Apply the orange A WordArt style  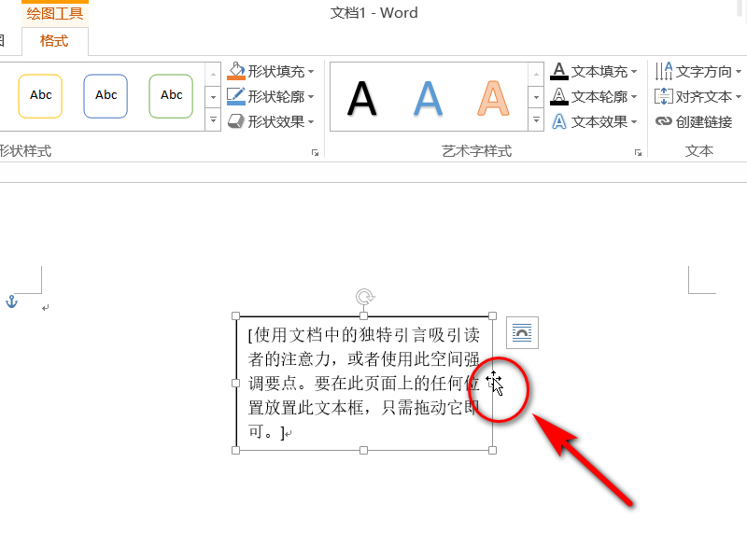[x=493, y=96]
